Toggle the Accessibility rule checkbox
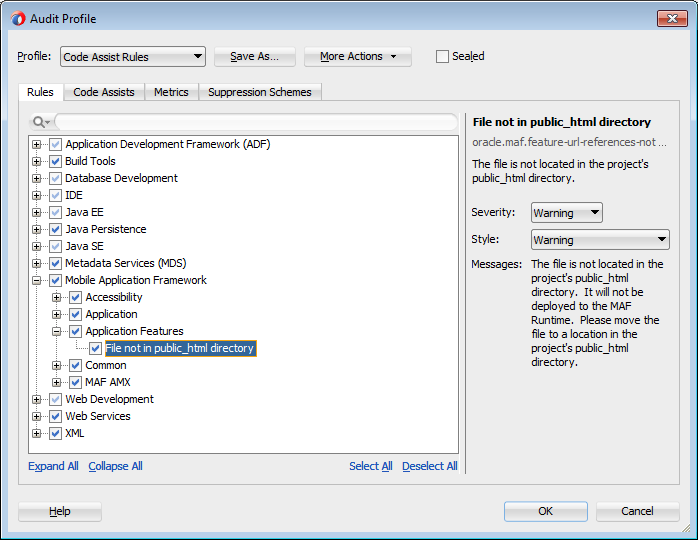 click(75, 297)
